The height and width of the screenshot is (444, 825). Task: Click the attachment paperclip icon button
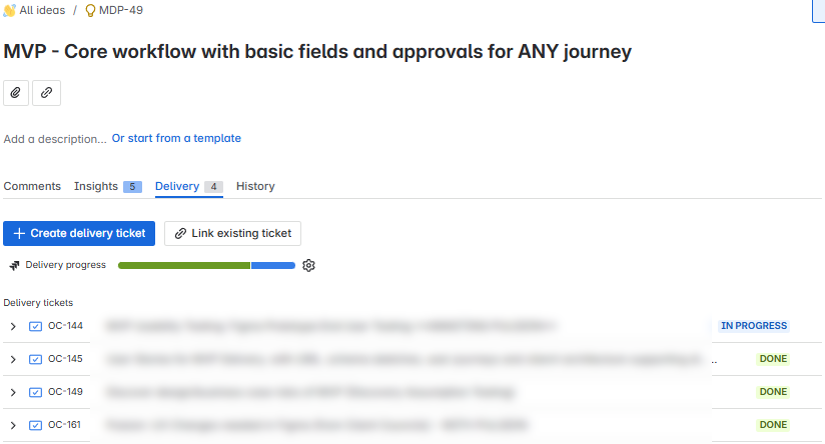[16, 93]
